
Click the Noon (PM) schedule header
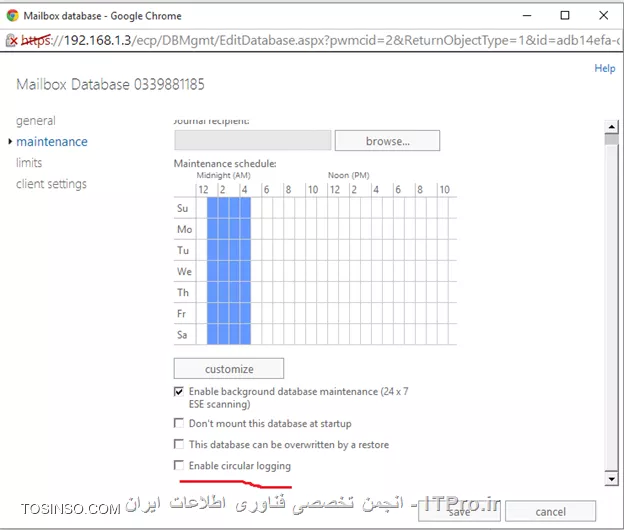(x=349, y=175)
